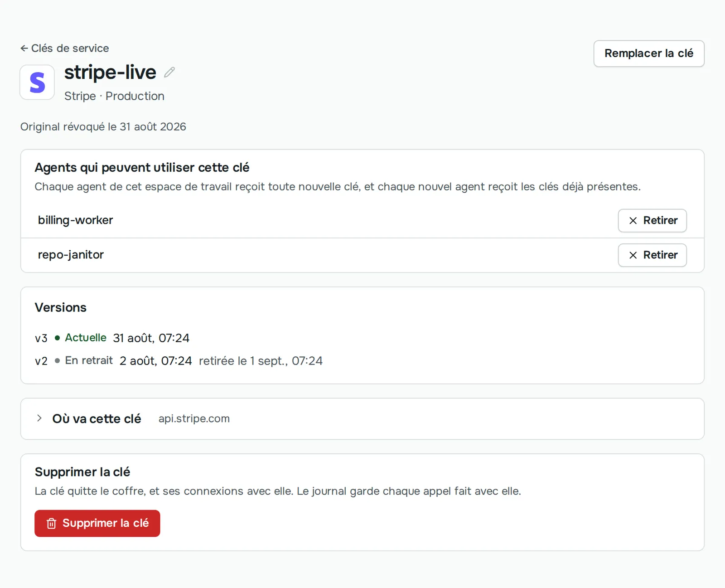Screen dimensions: 725x588
Task: Click the red Supprimer la clé button
Action: [x=97, y=523]
